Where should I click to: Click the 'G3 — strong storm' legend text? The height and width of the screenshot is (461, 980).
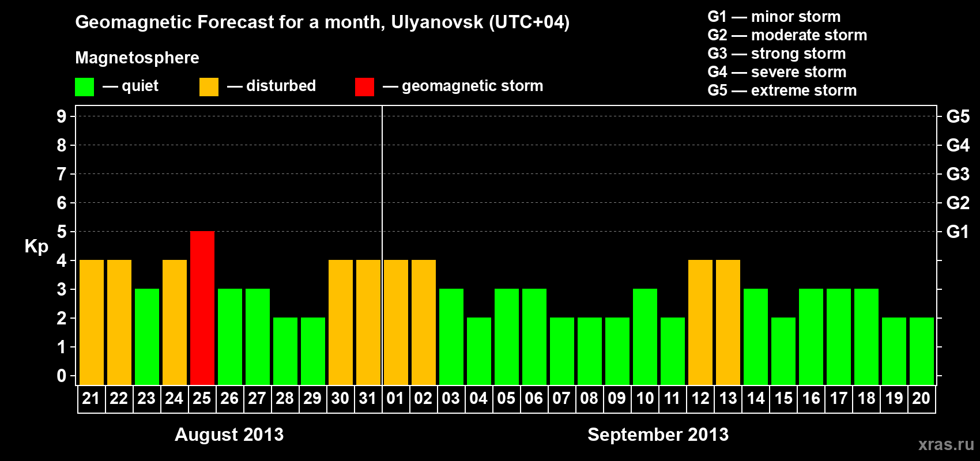point(777,54)
